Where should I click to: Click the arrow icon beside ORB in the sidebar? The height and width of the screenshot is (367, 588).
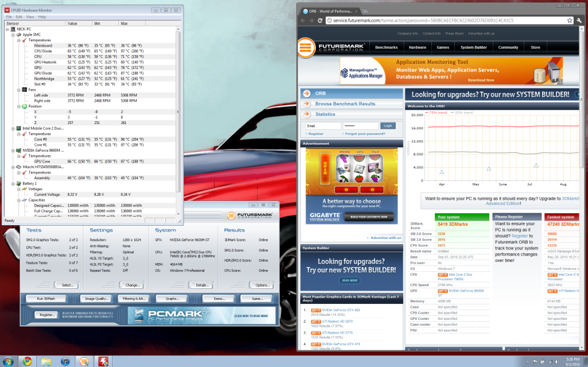[307, 94]
